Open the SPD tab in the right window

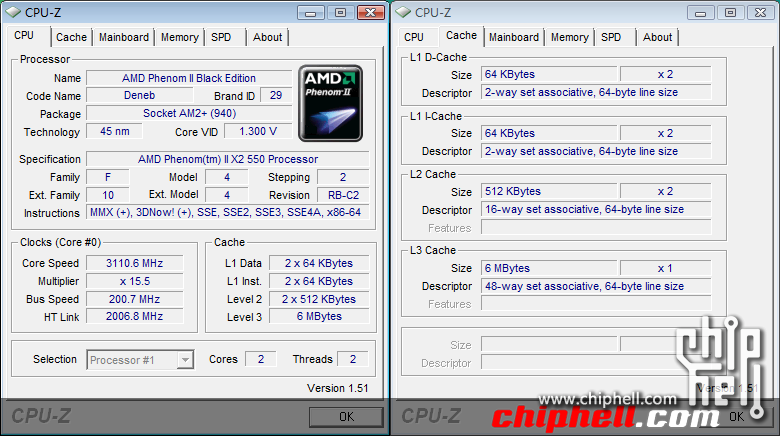[x=611, y=37]
